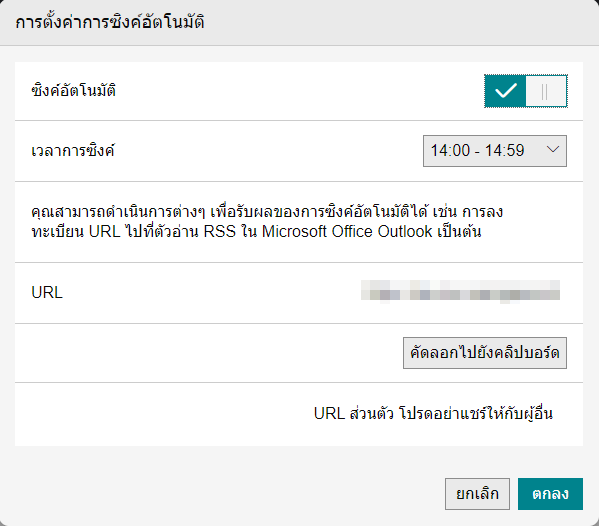599x526 pixels.
Task: Click the เวลาการซิงค์ row label
Action: point(73,151)
